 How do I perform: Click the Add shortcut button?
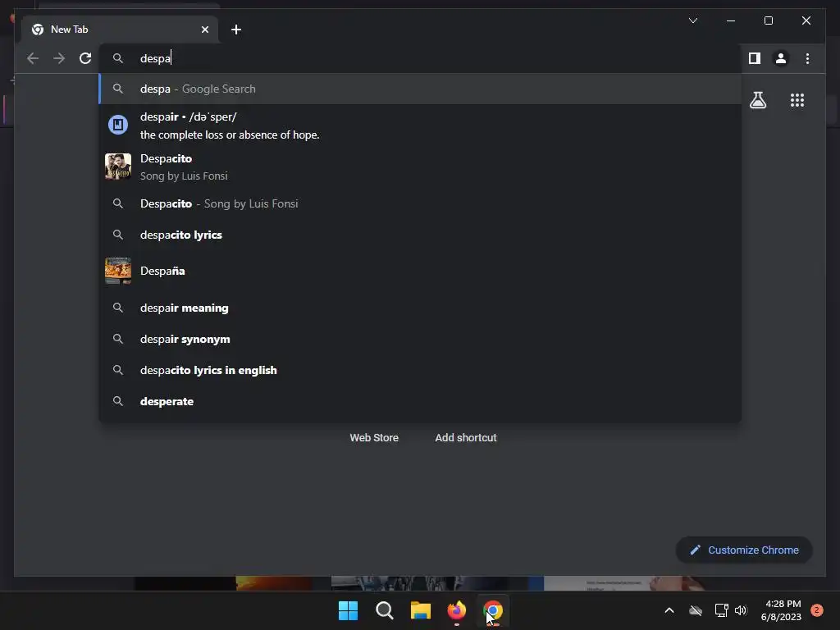tap(466, 438)
